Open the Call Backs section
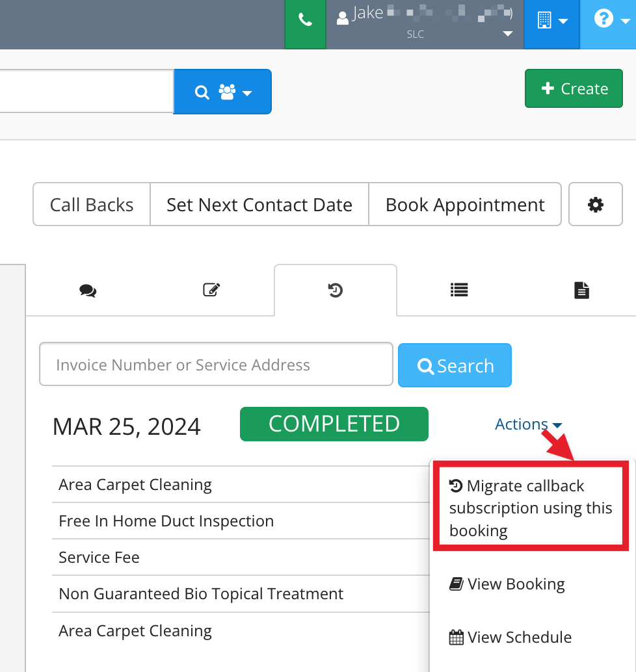This screenshot has height=672, width=636. click(x=92, y=205)
